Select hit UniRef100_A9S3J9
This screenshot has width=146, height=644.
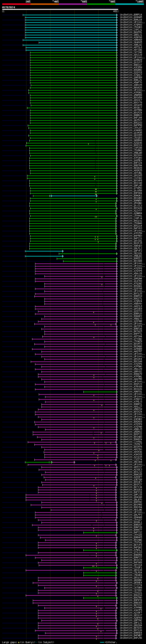coord(131,55)
